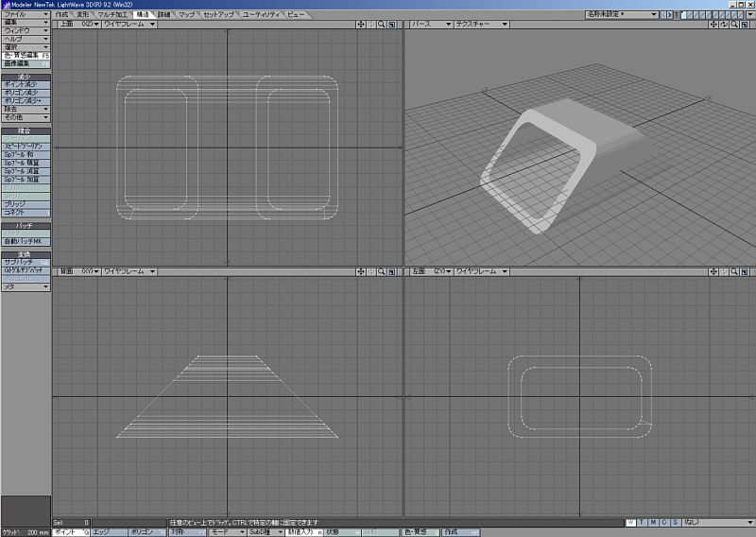
Task: Toggle the T texture map mode button
Action: 642,522
